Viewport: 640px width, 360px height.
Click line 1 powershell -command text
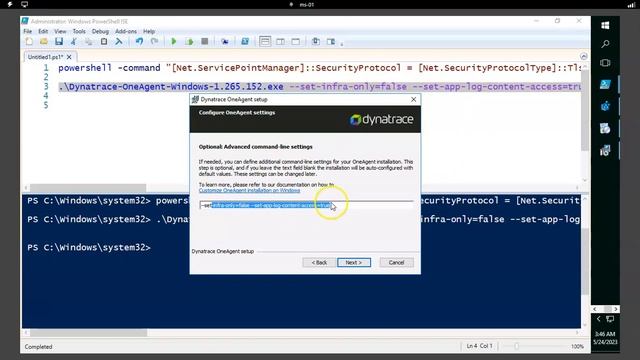109,68
